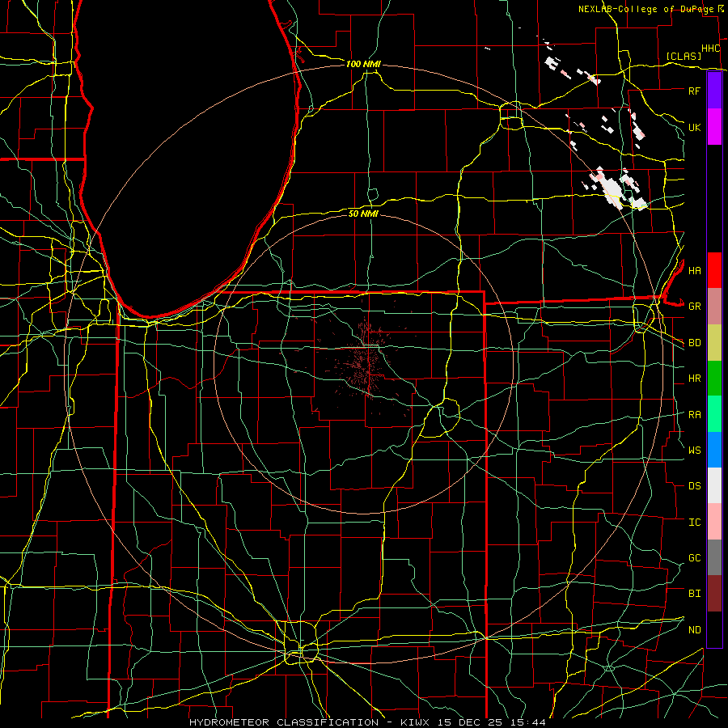Pick the brown BI legend swatch
This screenshot has height=728, width=728.
point(714,594)
